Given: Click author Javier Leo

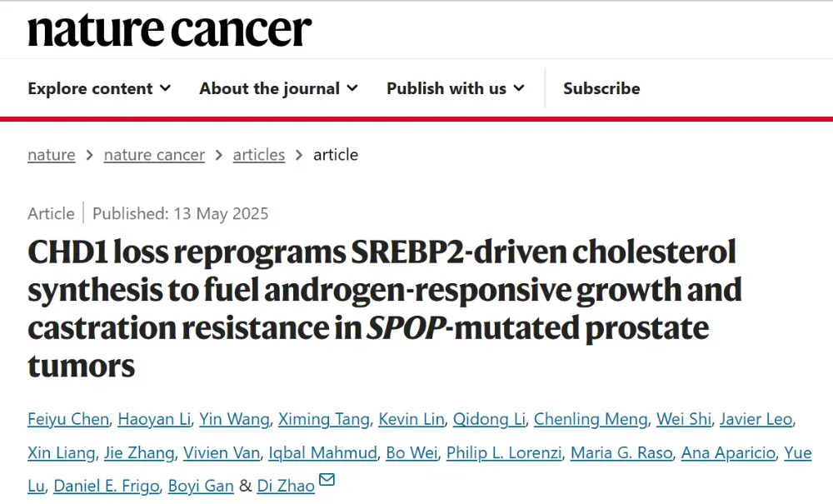Looking at the screenshot, I should [x=756, y=419].
